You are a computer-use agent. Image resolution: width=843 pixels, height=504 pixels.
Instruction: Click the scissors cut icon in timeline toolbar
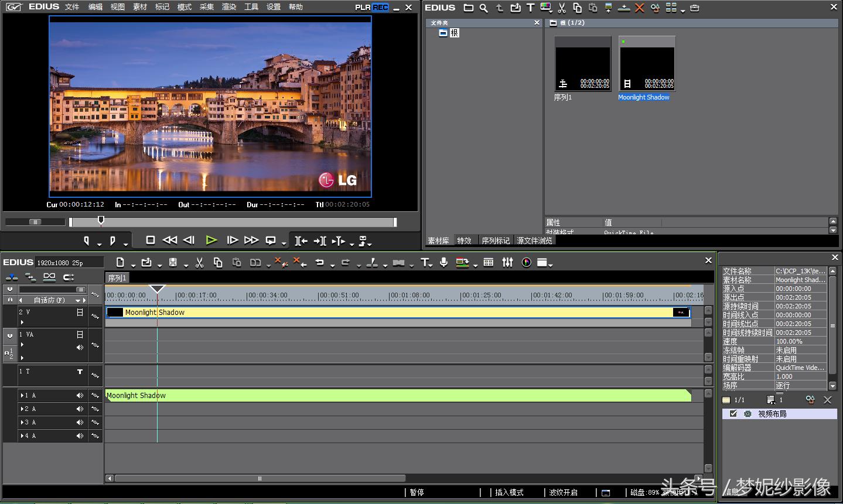(199, 263)
